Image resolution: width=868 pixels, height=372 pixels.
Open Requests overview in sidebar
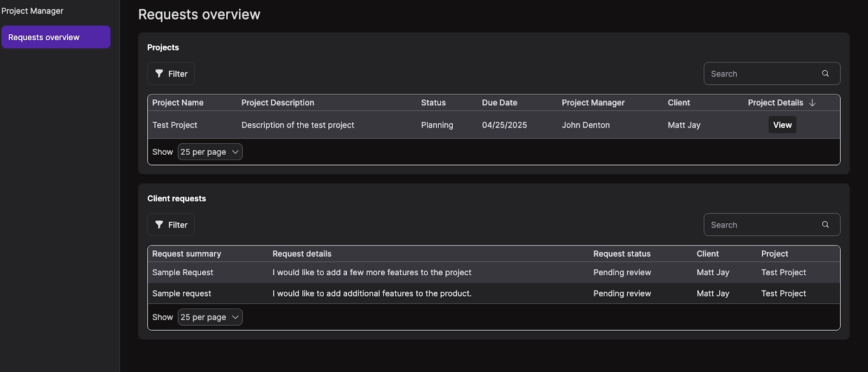point(56,37)
